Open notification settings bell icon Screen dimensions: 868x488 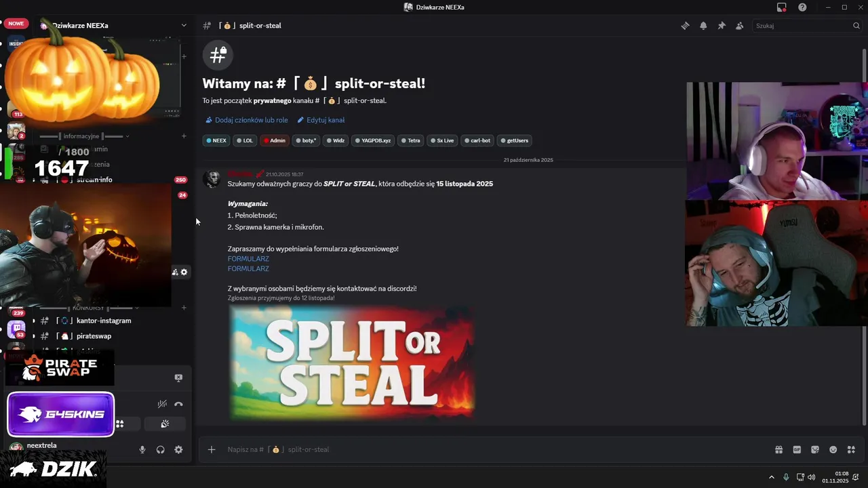[703, 26]
